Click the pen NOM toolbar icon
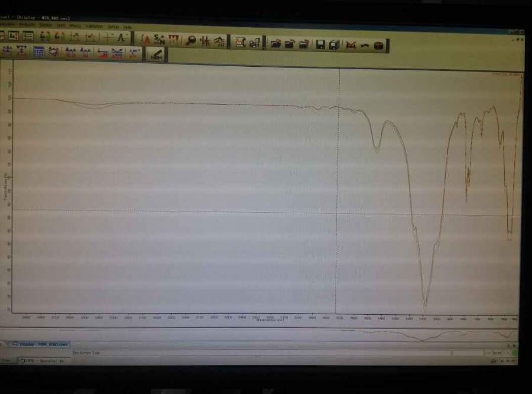 click(x=156, y=54)
